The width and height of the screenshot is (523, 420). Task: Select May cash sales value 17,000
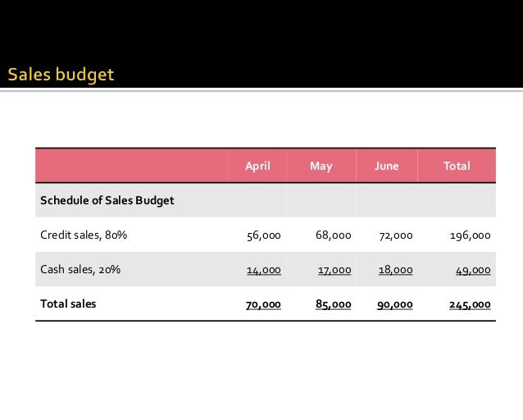(x=334, y=270)
